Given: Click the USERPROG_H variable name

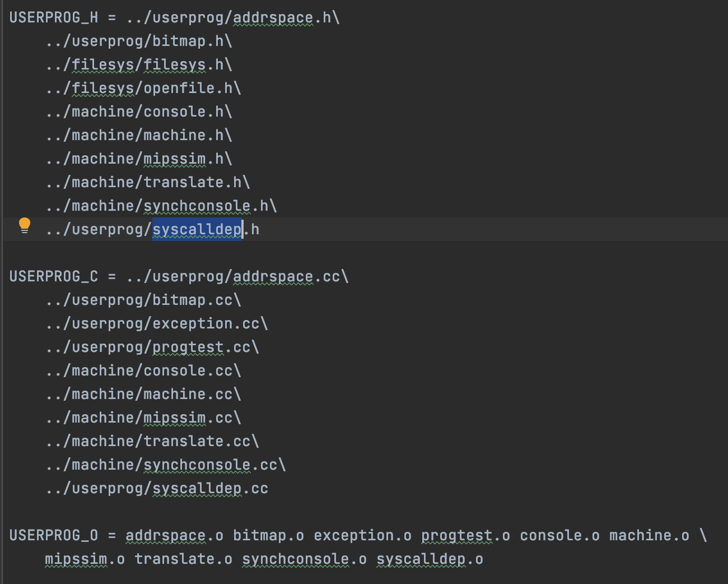Looking at the screenshot, I should pos(54,18).
